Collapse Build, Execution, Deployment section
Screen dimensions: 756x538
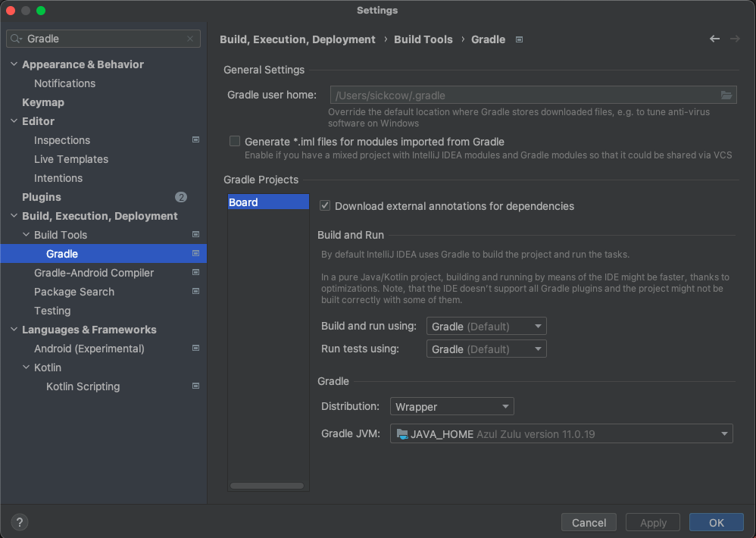point(14,216)
